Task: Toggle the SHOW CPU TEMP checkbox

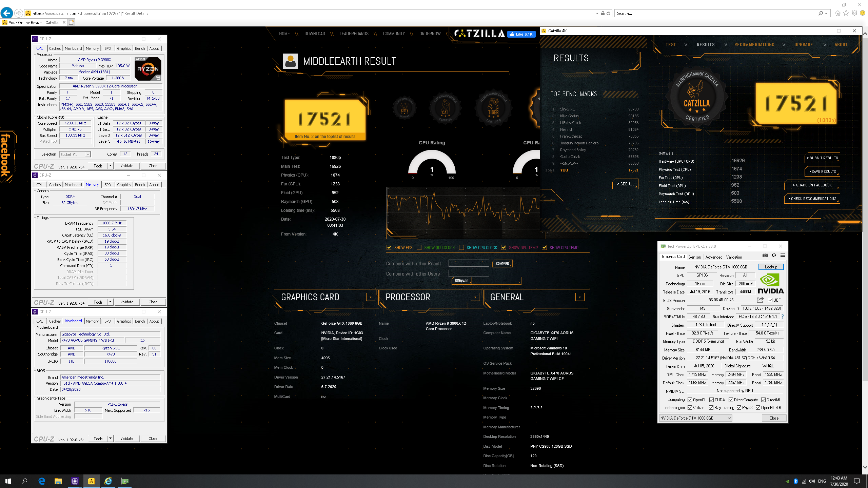Action: pos(544,248)
